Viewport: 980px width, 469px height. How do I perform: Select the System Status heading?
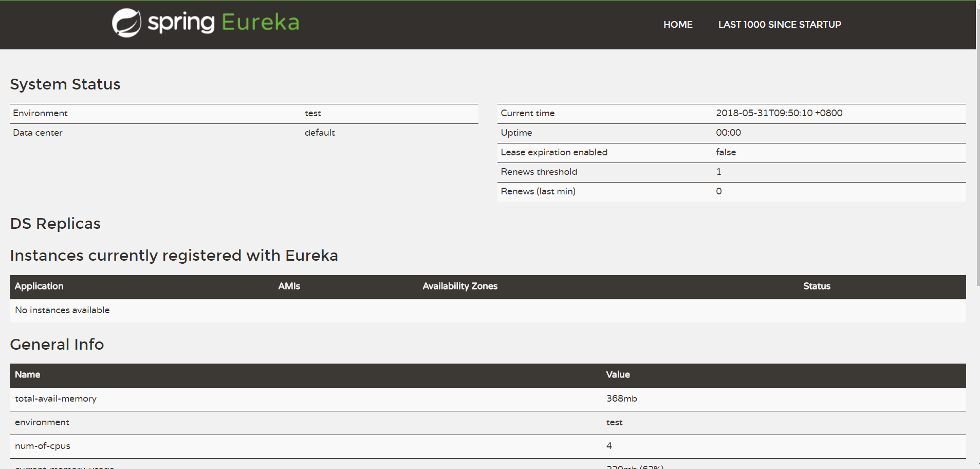pyautogui.click(x=65, y=84)
